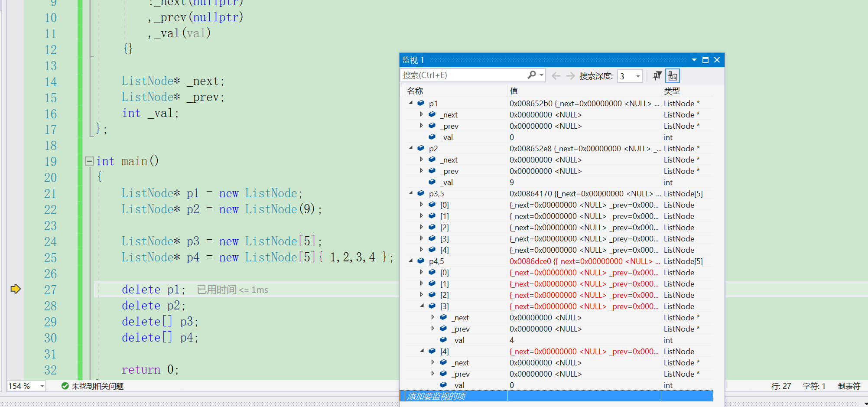868x407 pixels.
Task: Select value 9 of p2's _val
Action: [x=512, y=182]
